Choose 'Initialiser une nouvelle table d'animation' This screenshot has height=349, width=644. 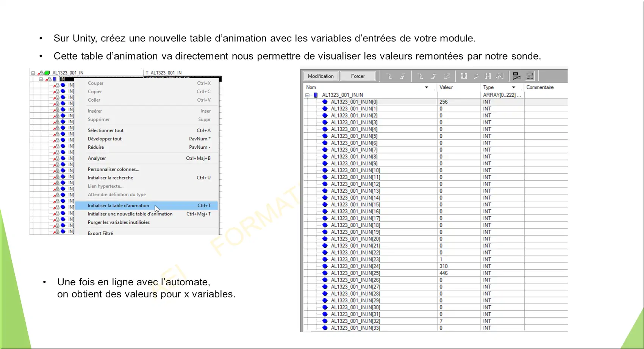click(147, 214)
